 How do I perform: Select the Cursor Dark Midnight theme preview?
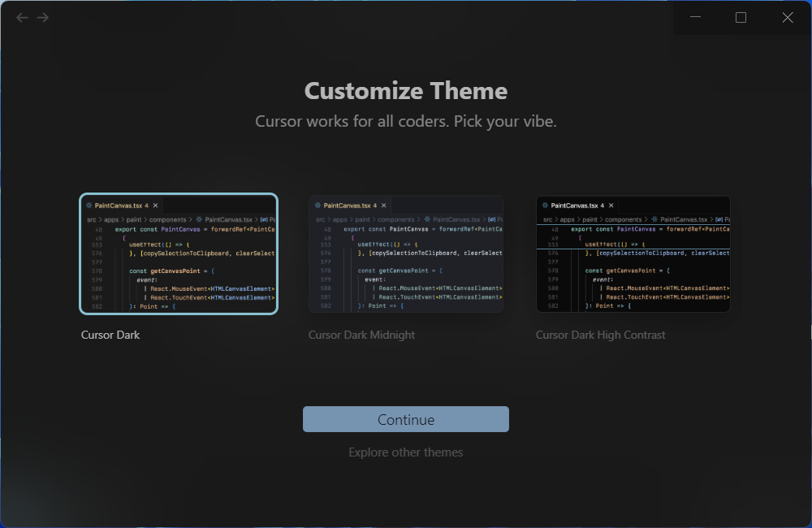pos(406,254)
